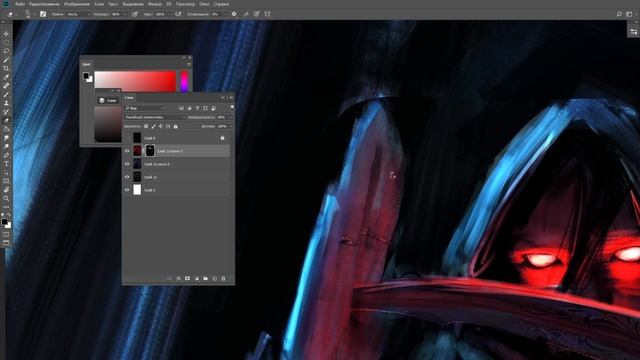Select the Move tool

coord(6,34)
